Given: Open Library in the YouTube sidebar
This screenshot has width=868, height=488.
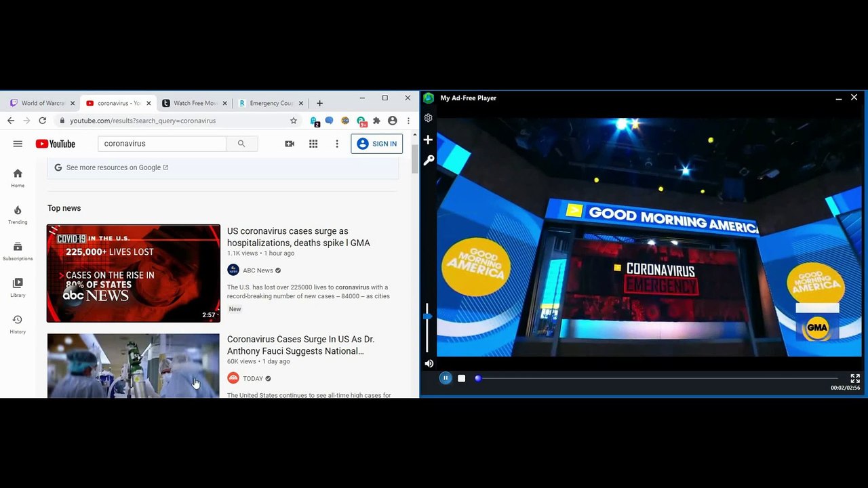Looking at the screenshot, I should pos(18,288).
